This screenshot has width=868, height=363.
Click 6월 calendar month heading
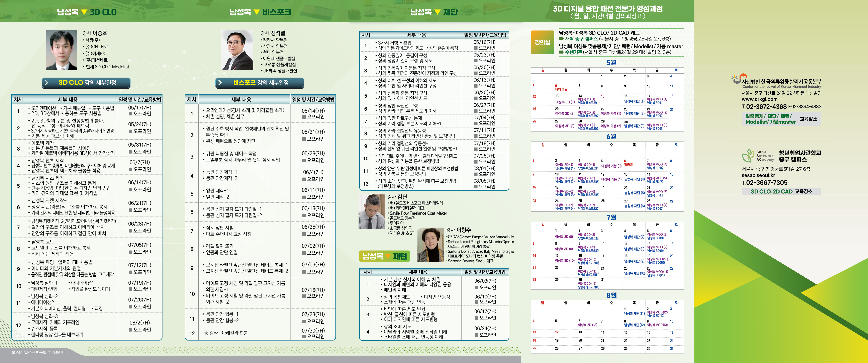tap(611, 137)
